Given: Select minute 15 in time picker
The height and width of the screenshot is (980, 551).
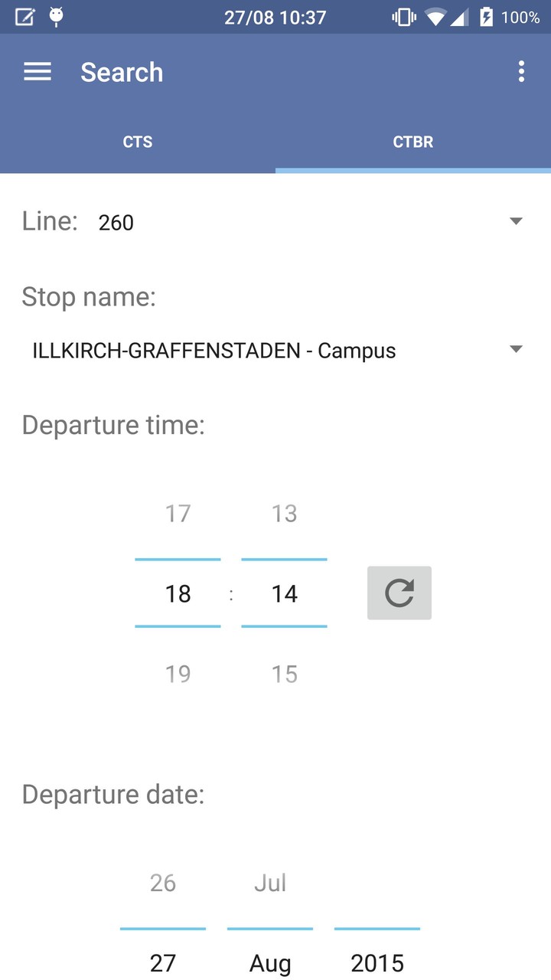Looking at the screenshot, I should pyautogui.click(x=284, y=674).
